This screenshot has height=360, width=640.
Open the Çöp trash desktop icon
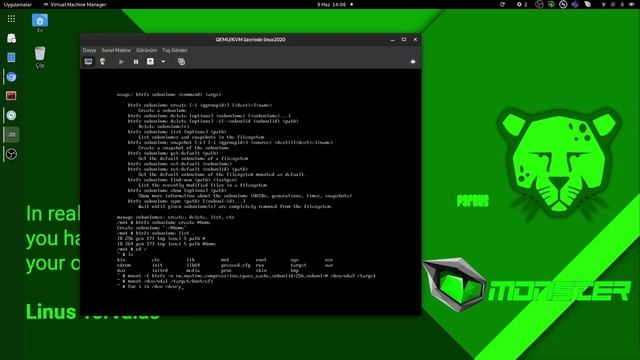pyautogui.click(x=40, y=57)
